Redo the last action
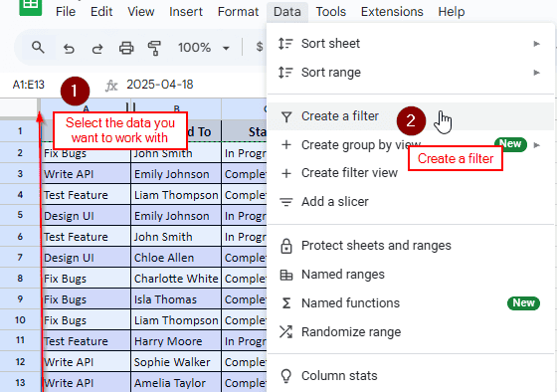This screenshot has height=392, width=557. click(97, 48)
